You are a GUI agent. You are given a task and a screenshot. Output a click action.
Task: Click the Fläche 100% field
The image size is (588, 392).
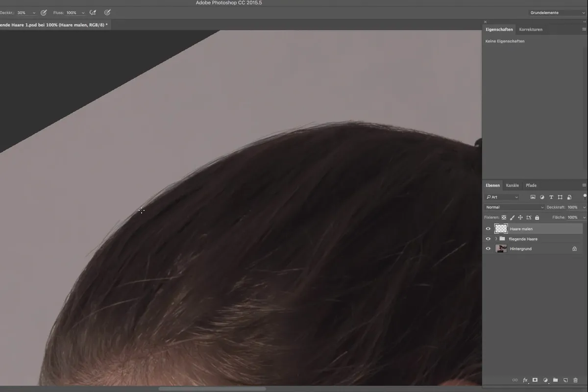(x=573, y=218)
